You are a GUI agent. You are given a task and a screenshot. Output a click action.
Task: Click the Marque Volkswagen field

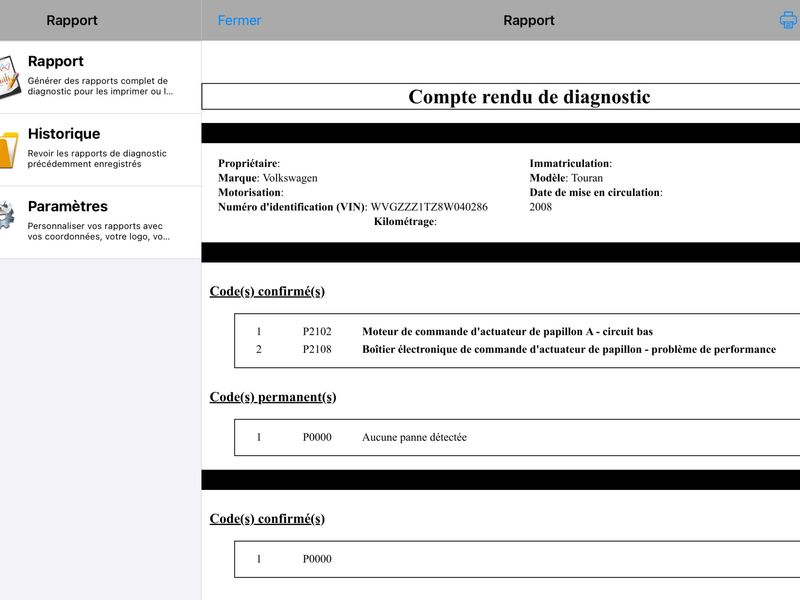click(268, 178)
